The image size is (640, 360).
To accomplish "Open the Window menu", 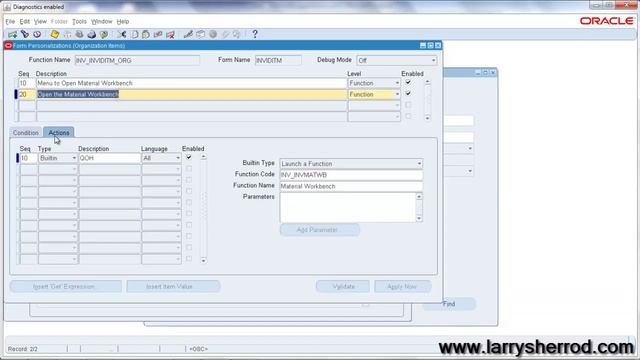I will (101, 22).
